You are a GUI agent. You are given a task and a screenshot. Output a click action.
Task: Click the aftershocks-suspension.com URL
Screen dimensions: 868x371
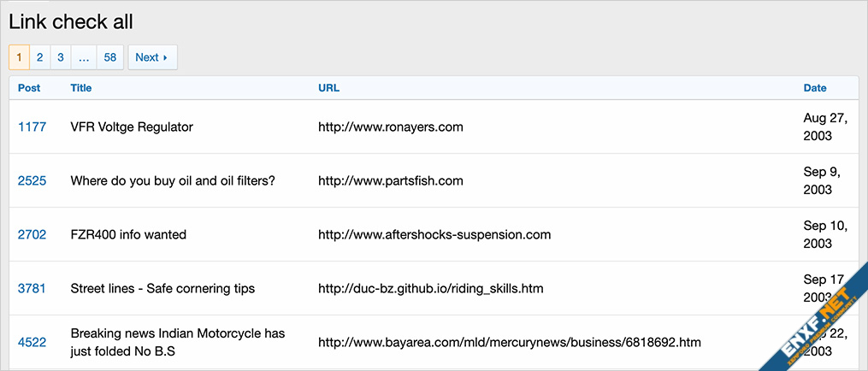[x=434, y=234]
